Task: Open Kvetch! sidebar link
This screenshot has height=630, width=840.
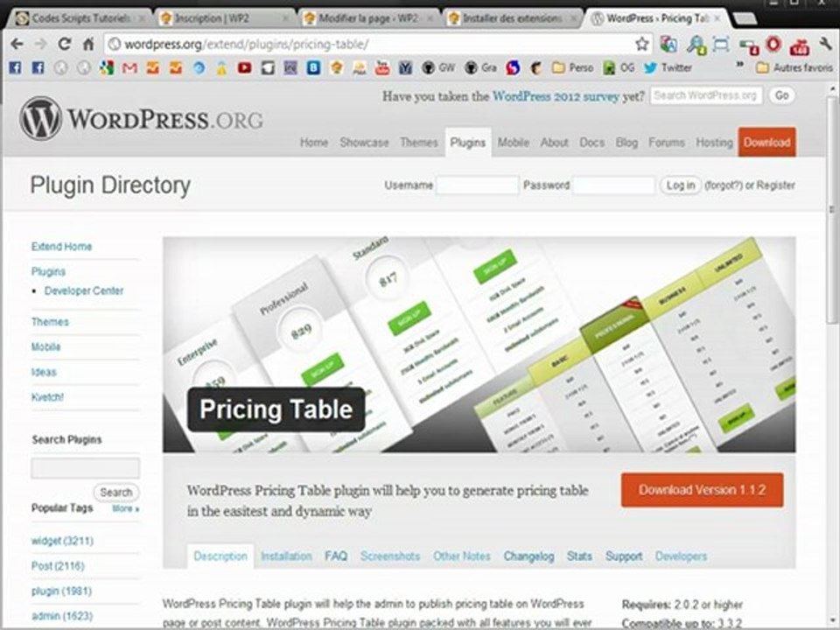Action: [47, 397]
